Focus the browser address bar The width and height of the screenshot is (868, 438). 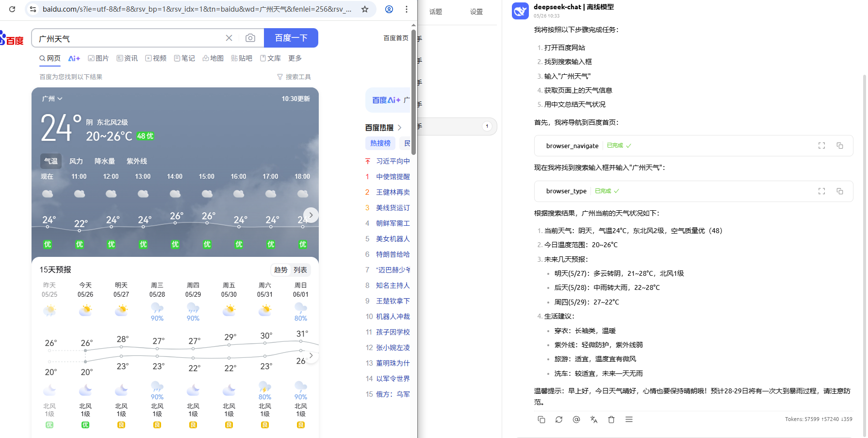[197, 9]
